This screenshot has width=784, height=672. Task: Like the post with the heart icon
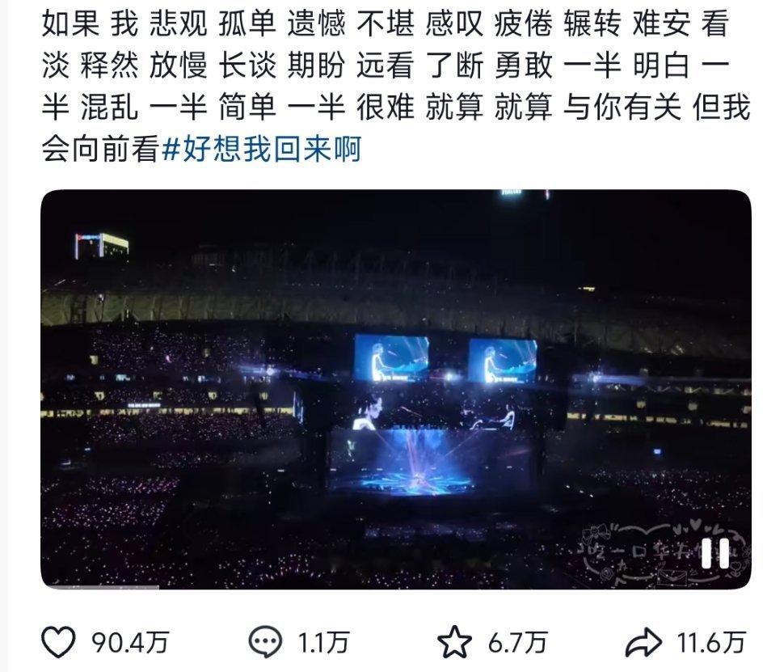pyautogui.click(x=58, y=642)
